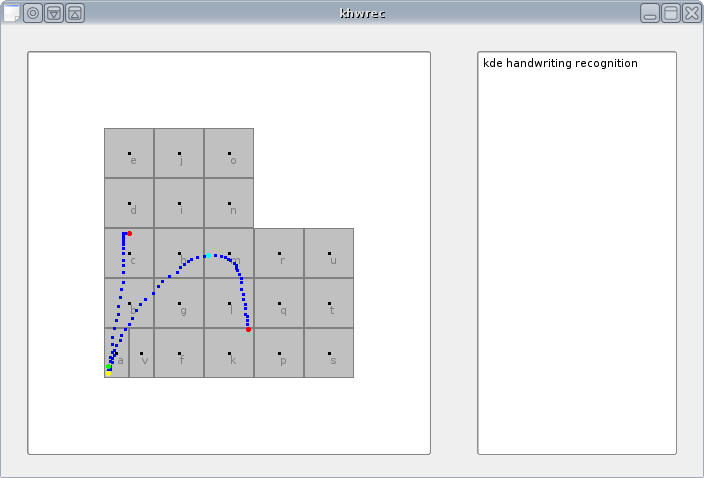Click the 'u' grid cell
The image size is (704, 478).
(x=329, y=253)
